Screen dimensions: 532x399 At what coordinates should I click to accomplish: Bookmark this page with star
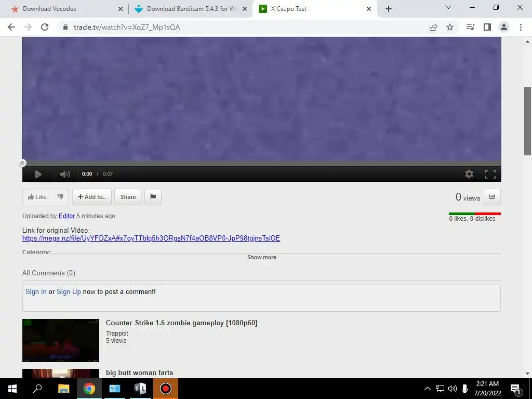[450, 27]
